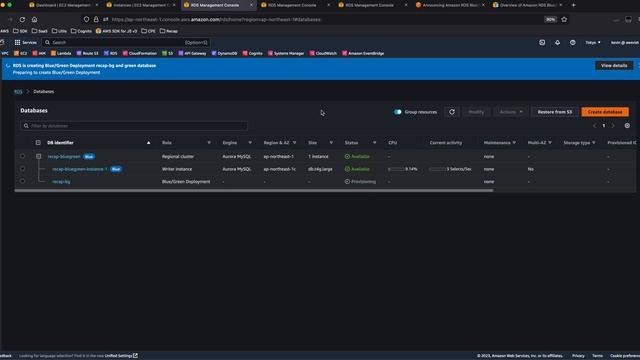Click the Modify button

[x=476, y=112]
